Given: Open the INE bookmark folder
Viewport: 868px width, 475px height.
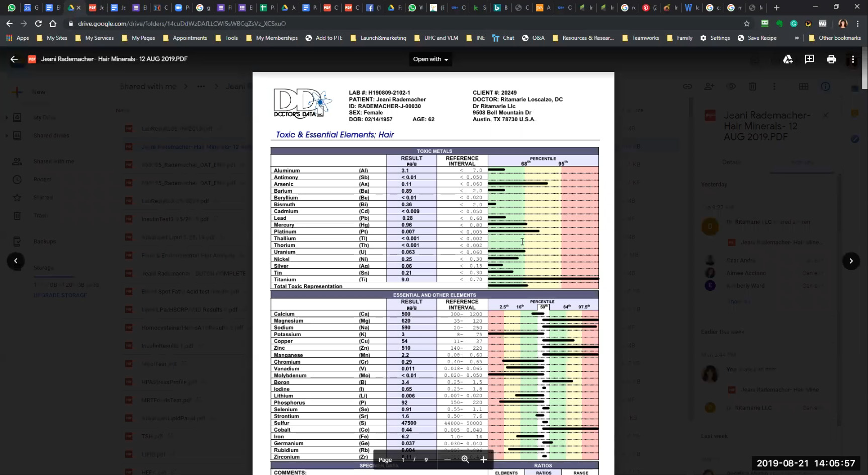Looking at the screenshot, I should 475,38.
